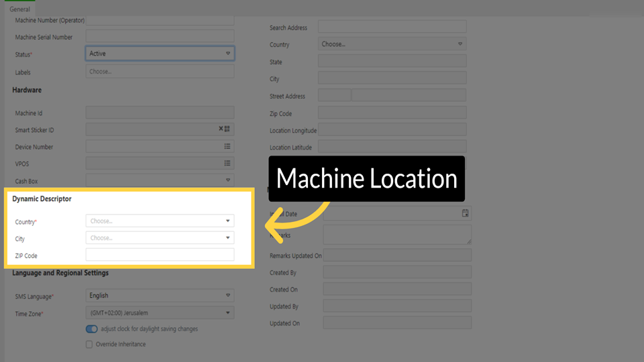Open the Install Date calendar picker
The image size is (644, 362).
click(x=466, y=213)
